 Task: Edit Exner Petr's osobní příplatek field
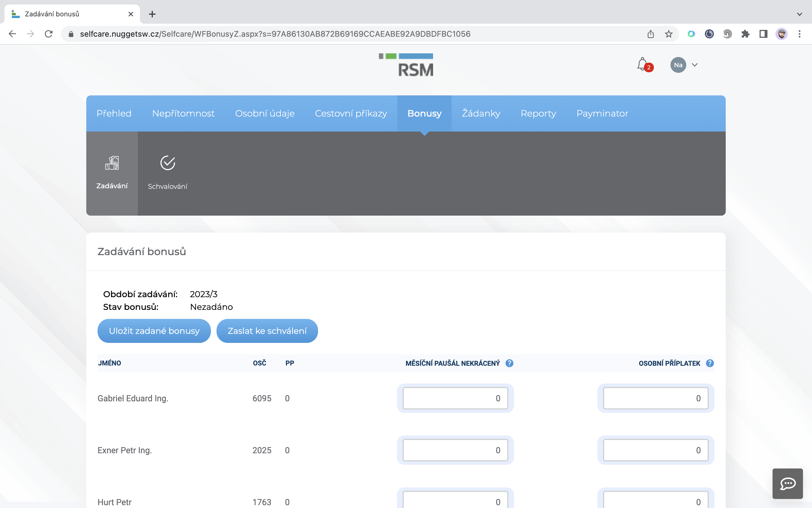click(656, 450)
